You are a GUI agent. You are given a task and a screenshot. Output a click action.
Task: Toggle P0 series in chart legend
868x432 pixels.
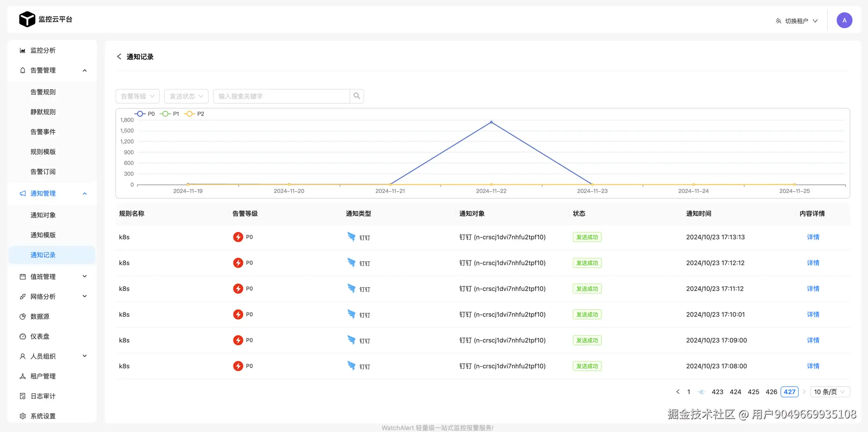145,114
